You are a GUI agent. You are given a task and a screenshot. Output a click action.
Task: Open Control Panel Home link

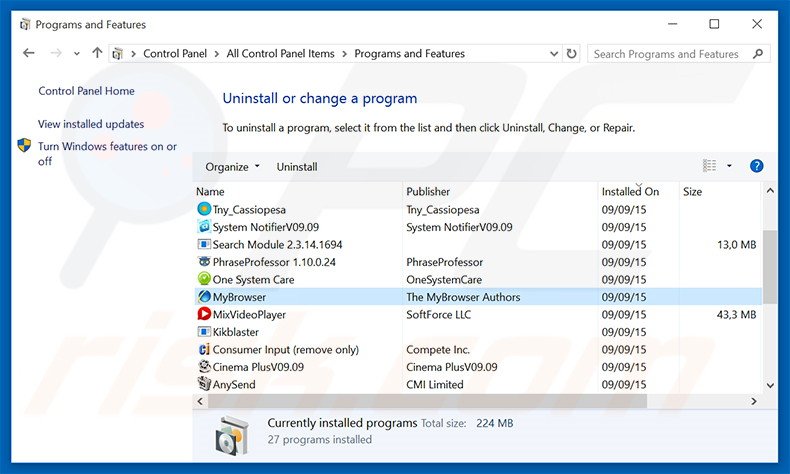(x=86, y=91)
